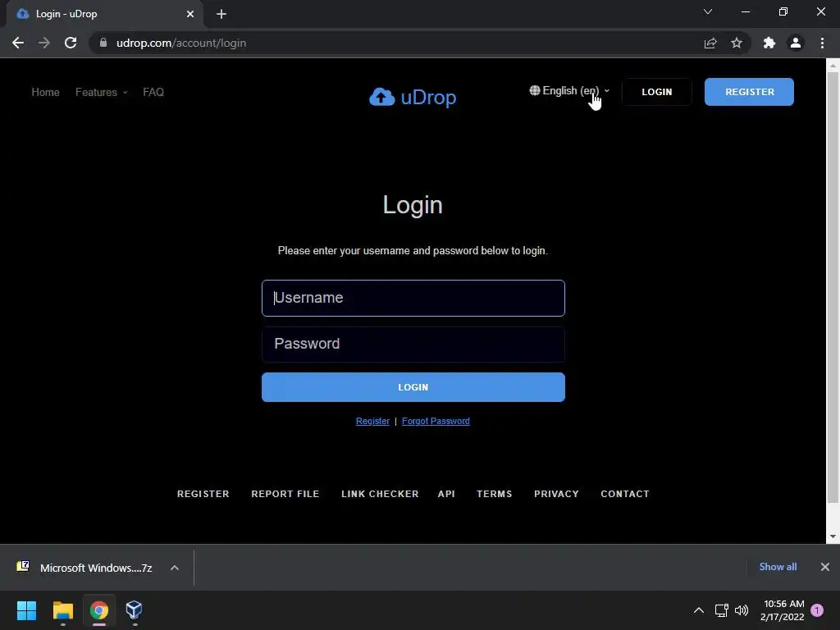
Task: Go to the Home nav item
Action: click(46, 92)
